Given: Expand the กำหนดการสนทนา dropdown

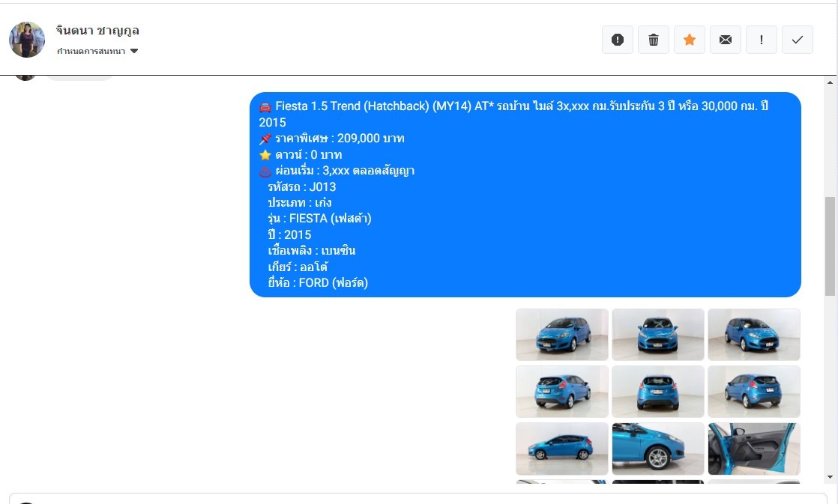Looking at the screenshot, I should pyautogui.click(x=97, y=51).
